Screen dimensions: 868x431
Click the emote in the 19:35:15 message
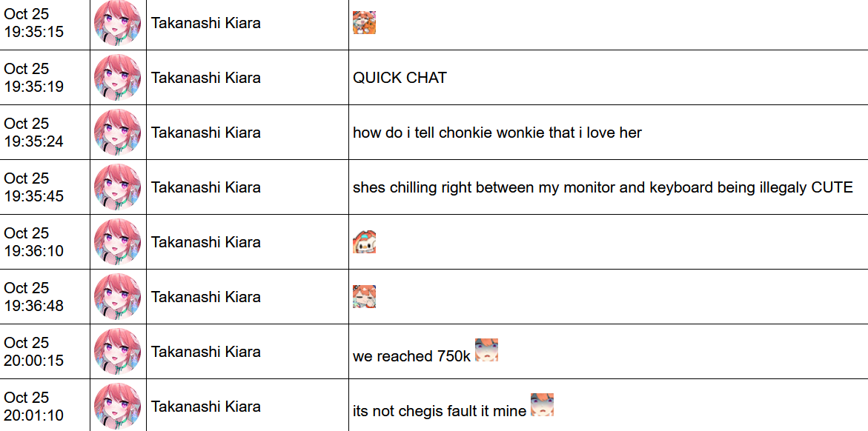point(364,22)
